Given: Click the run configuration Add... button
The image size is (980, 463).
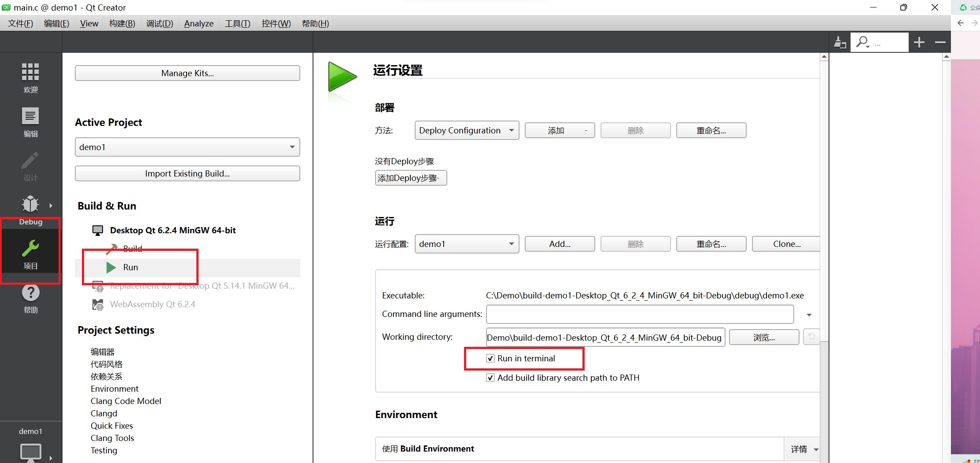Looking at the screenshot, I should tap(560, 244).
